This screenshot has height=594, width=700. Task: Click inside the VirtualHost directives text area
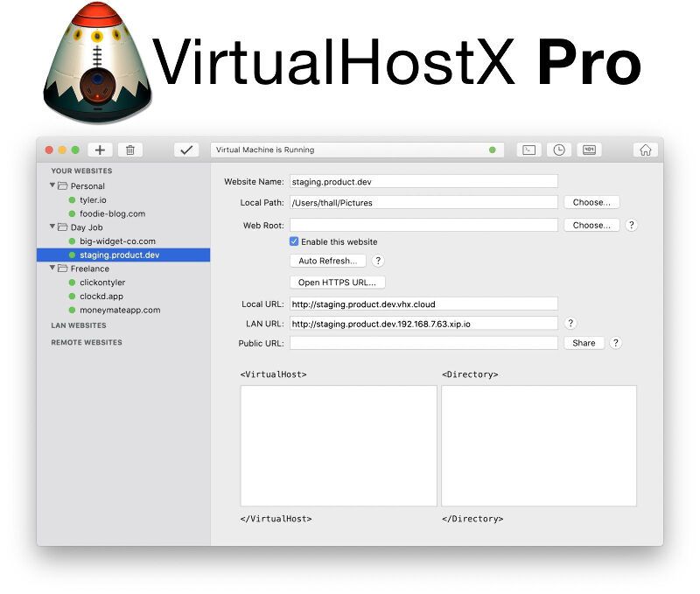tap(338, 445)
